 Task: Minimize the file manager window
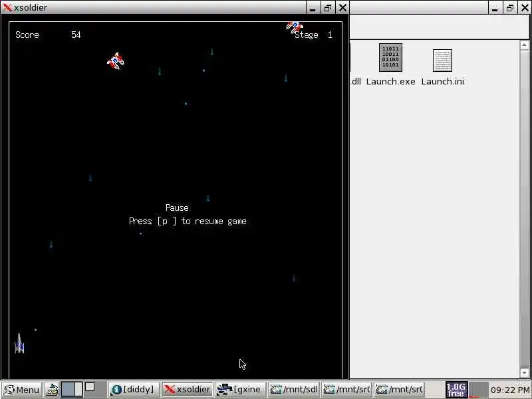pyautogui.click(x=495, y=8)
